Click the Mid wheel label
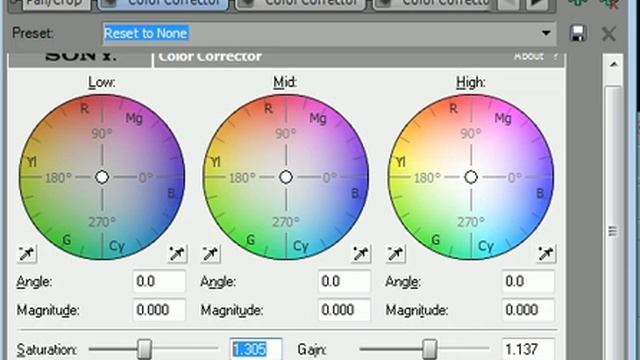This screenshot has height=360, width=640. click(x=285, y=83)
